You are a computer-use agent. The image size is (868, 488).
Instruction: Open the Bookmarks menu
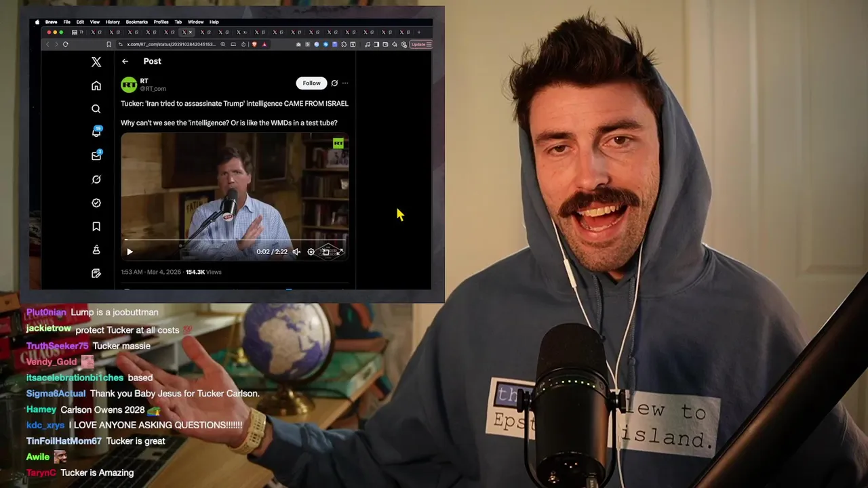137,22
